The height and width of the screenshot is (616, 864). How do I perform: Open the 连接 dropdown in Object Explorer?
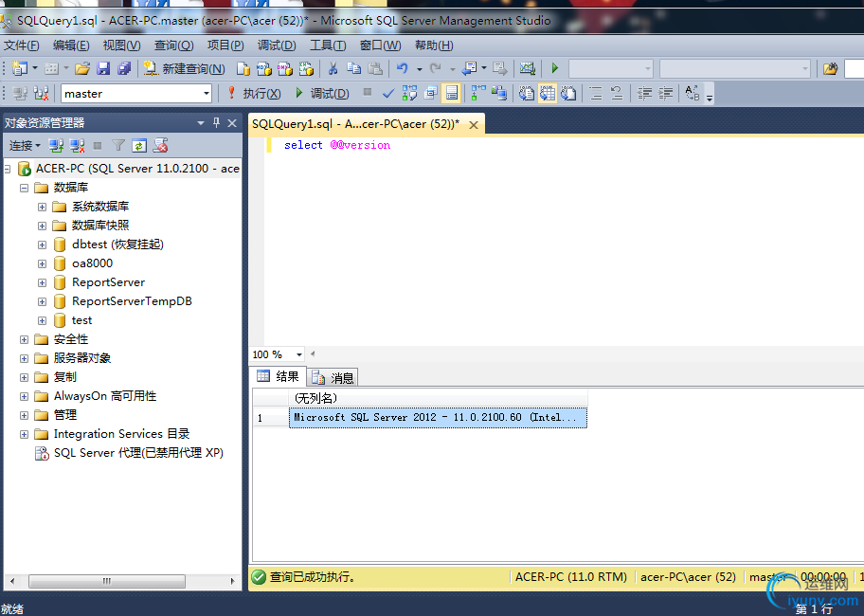pyautogui.click(x=25, y=145)
